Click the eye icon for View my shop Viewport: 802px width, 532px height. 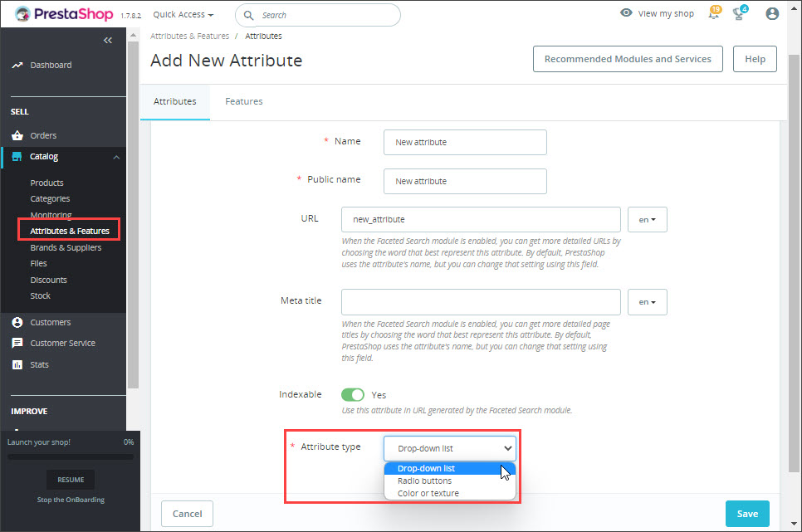tap(626, 12)
